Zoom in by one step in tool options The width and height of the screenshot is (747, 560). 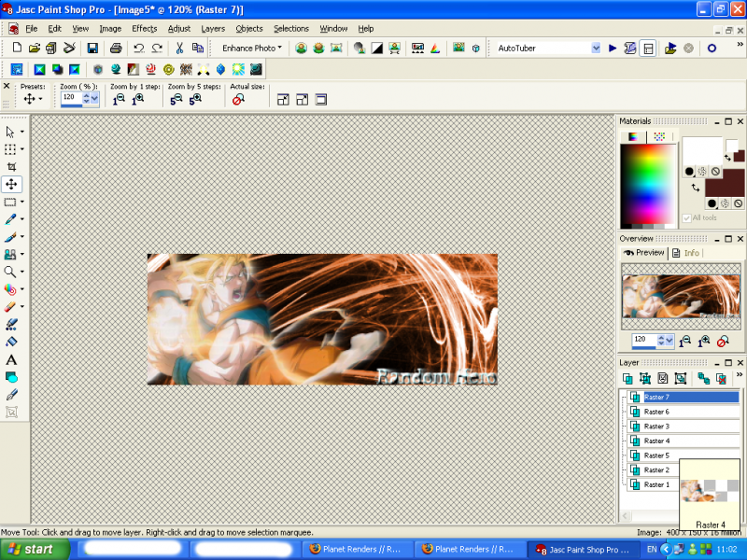(x=137, y=100)
